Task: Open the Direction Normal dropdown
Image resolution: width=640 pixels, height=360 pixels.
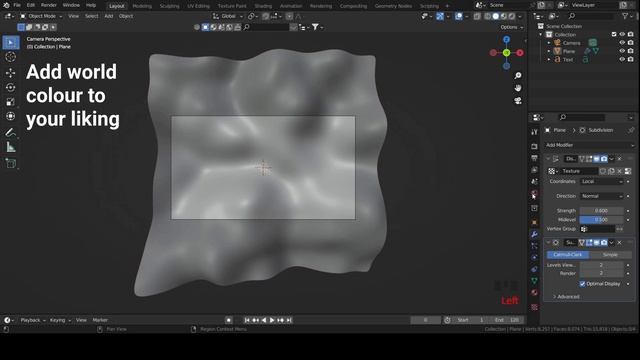Action: click(602, 196)
